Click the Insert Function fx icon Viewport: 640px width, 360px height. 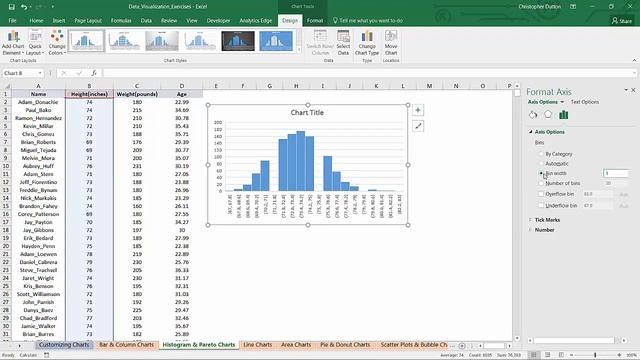click(94, 73)
